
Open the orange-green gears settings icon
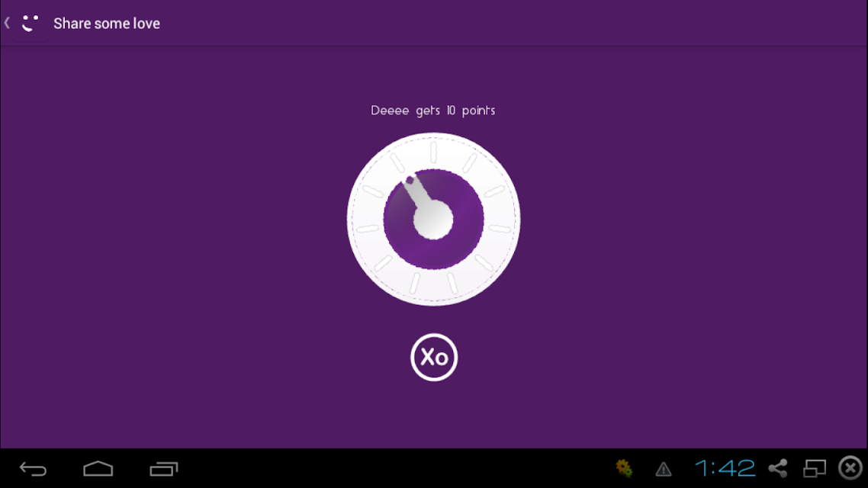625,469
